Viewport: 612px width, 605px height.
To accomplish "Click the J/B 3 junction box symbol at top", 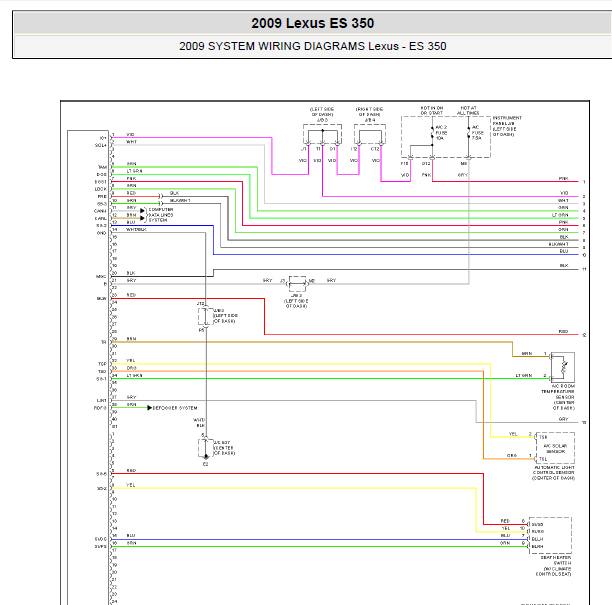I will point(322,134).
